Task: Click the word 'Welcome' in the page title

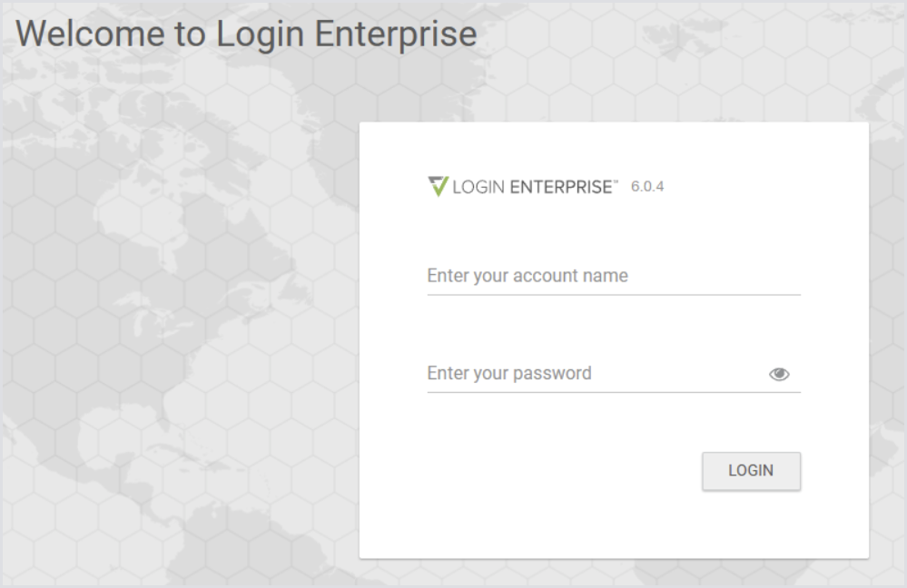Action: (90, 34)
